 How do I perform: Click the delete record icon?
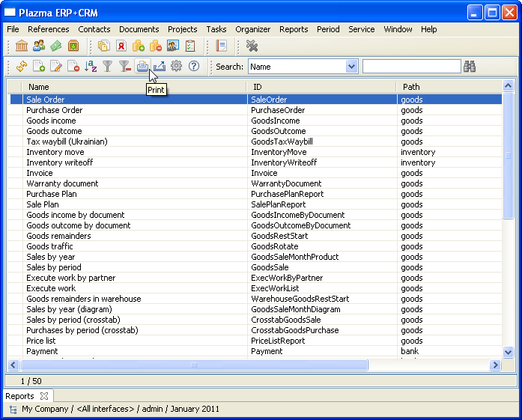[73, 67]
